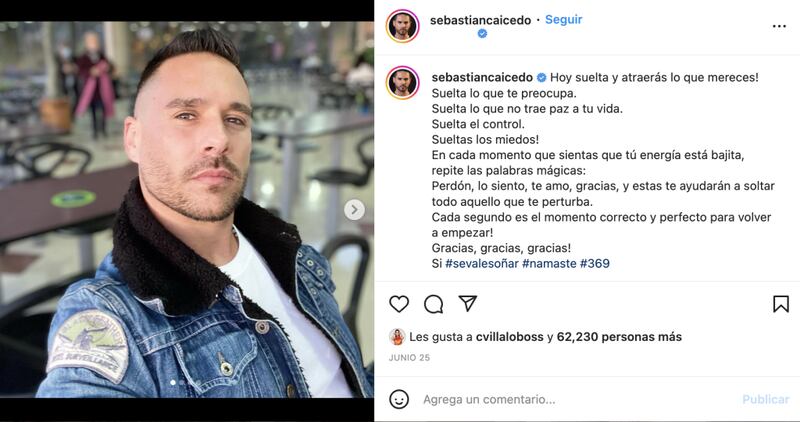The image size is (800, 422).
Task: Open comments via the speech bubble icon
Action: coord(433,304)
